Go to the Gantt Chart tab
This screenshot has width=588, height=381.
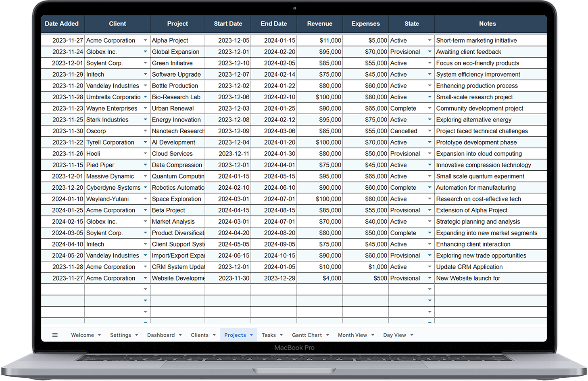pos(307,335)
